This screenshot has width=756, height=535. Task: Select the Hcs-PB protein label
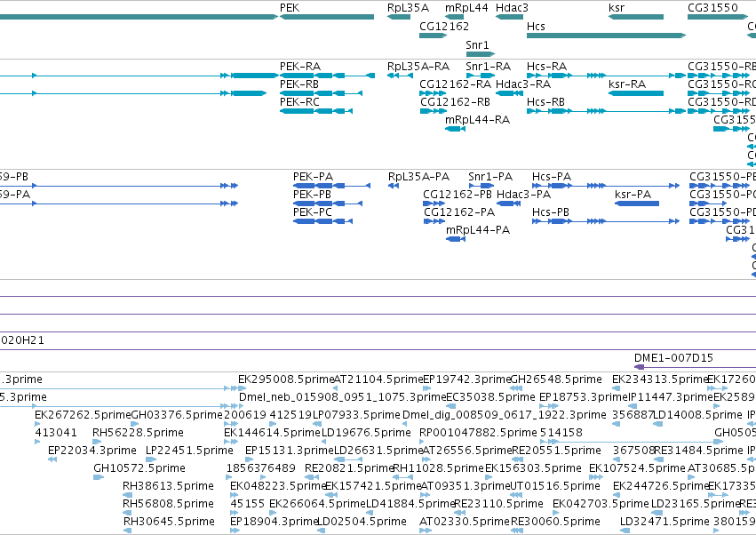[551, 212]
